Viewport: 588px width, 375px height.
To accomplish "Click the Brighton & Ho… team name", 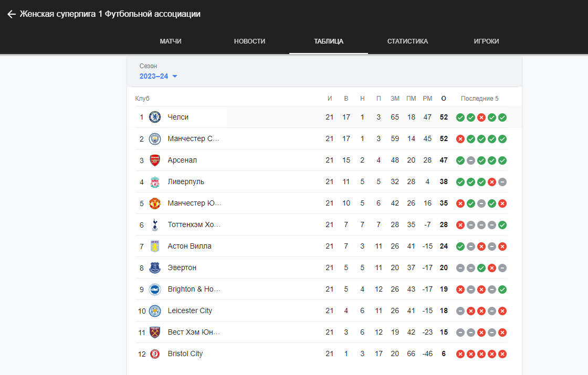I will 194,289.
